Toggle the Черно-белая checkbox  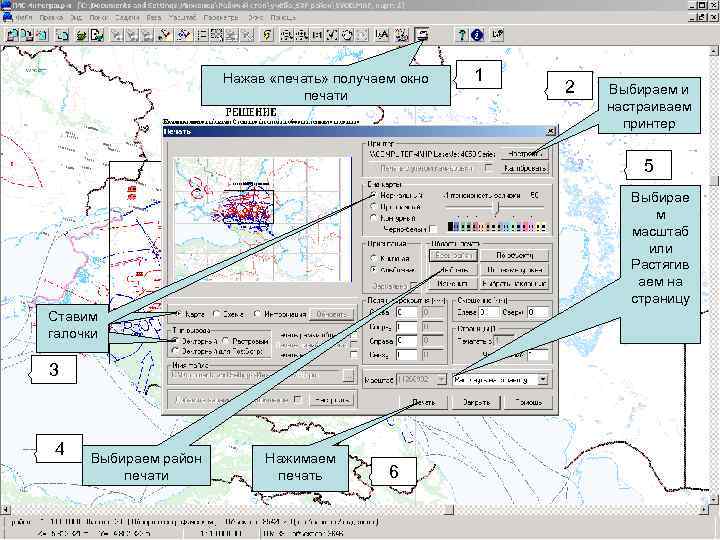433,228
